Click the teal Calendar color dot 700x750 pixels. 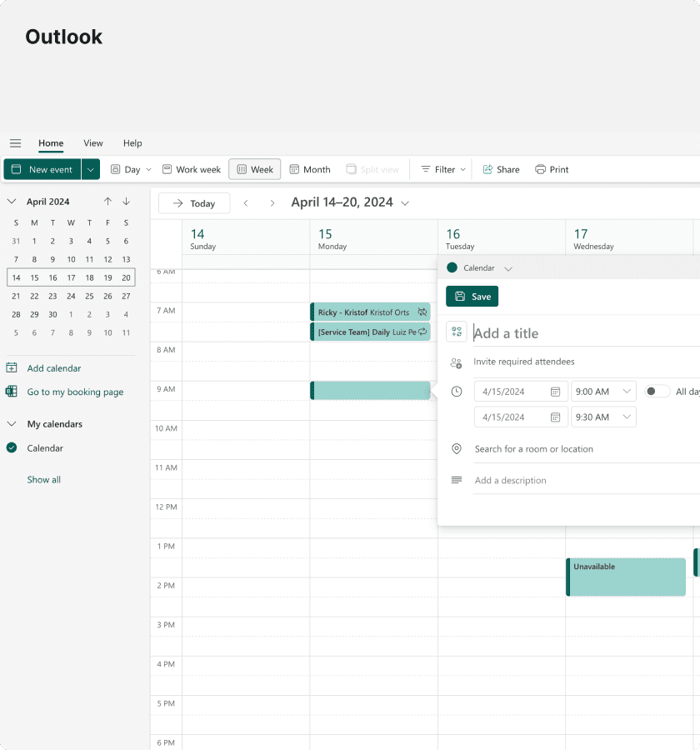coord(452,267)
